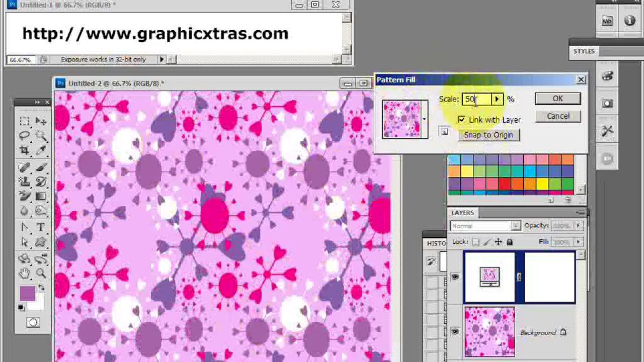644x362 pixels.
Task: Click the Snap to Origin button
Action: coord(489,135)
